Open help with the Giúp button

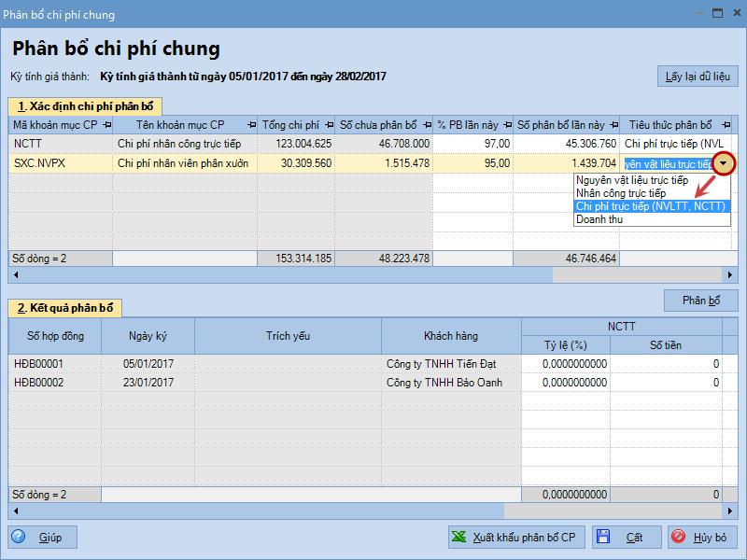[43, 537]
